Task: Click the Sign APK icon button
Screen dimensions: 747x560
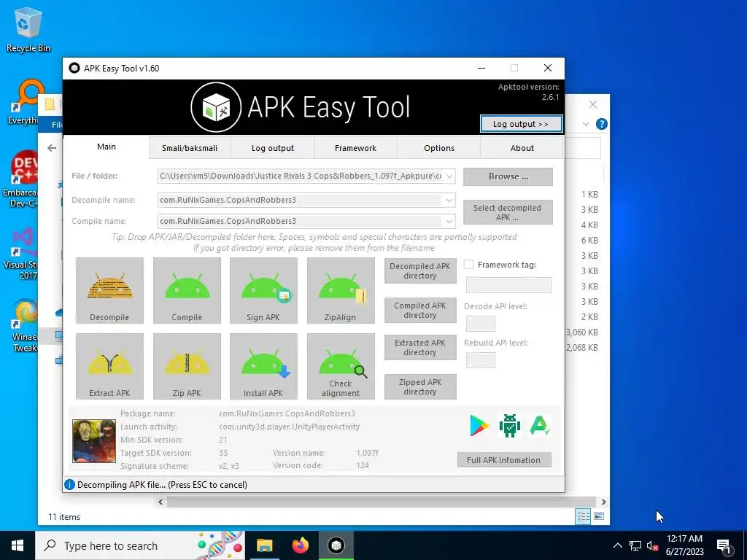Action: [263, 290]
